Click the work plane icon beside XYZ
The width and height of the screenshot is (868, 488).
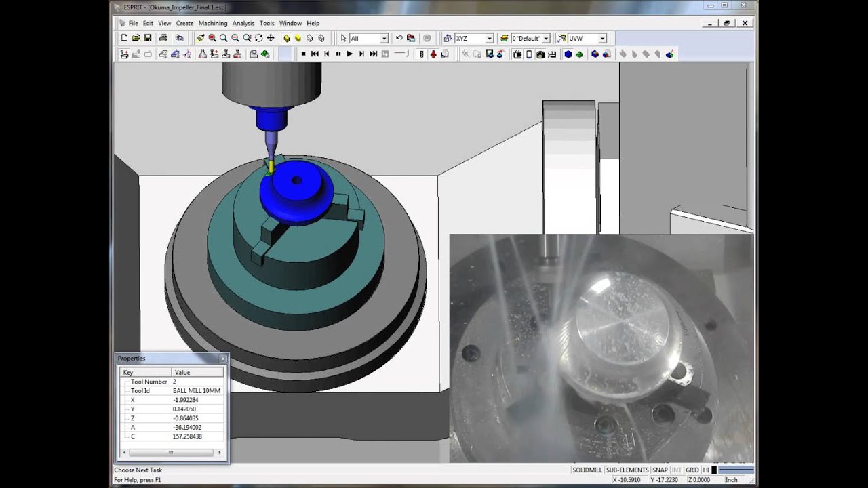(448, 38)
